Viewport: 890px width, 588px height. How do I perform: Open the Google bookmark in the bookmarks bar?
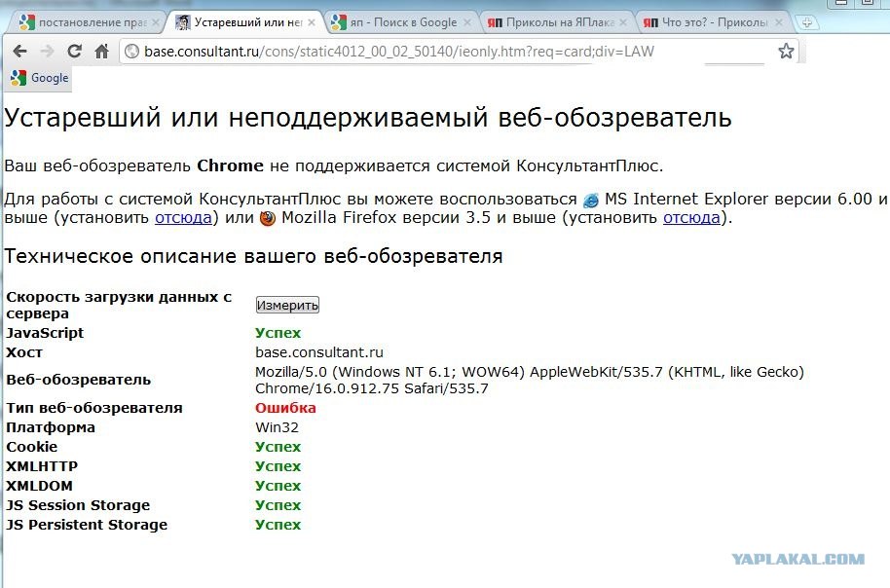point(40,78)
